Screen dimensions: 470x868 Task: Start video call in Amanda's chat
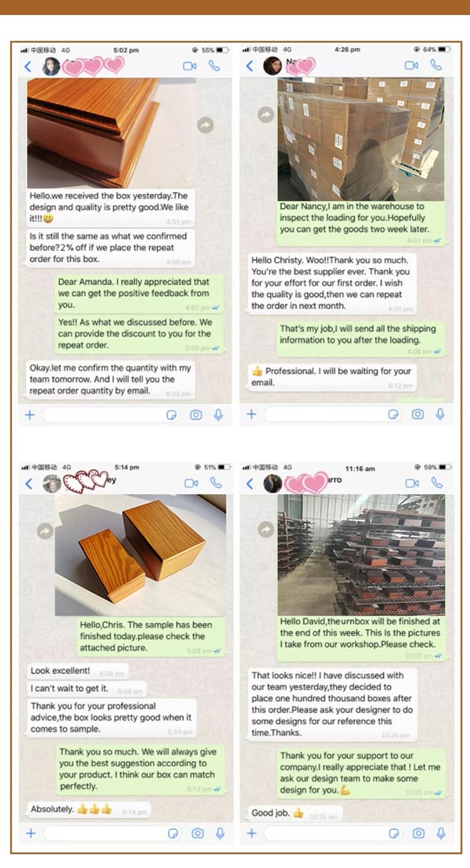[189, 66]
